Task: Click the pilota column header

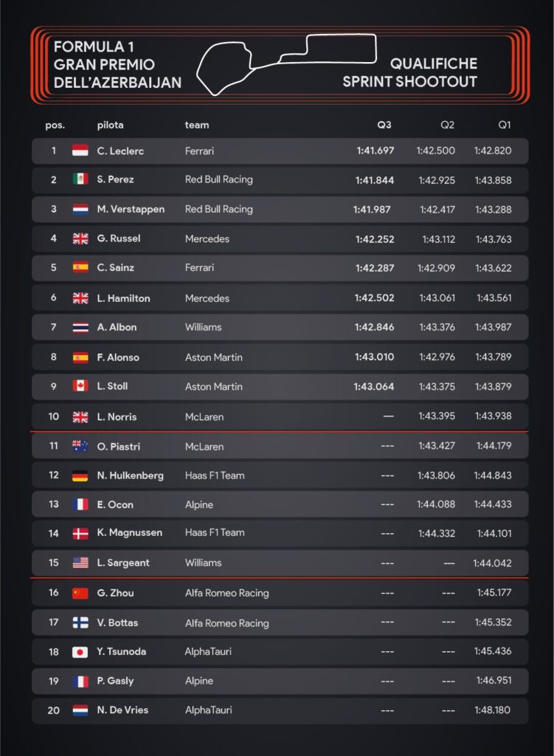Action: tap(111, 125)
